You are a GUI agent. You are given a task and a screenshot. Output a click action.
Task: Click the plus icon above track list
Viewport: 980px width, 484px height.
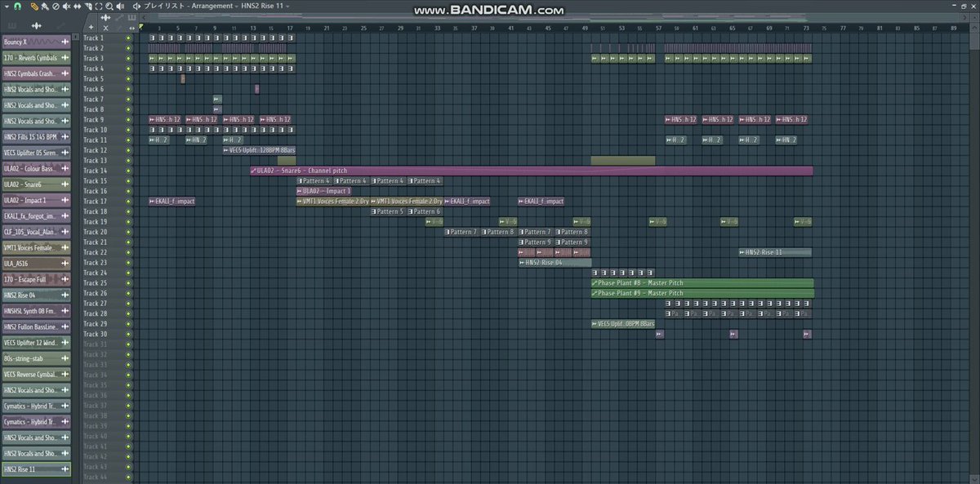pyautogui.click(x=91, y=27)
